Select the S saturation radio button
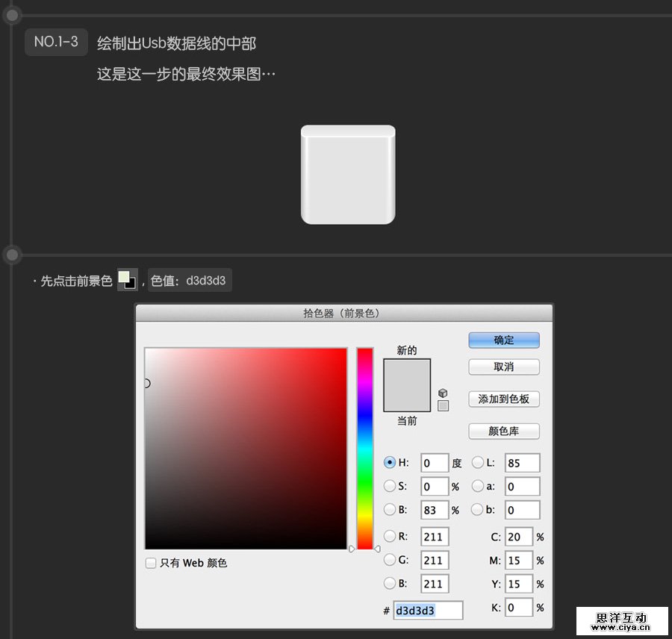The height and width of the screenshot is (639, 672). point(391,486)
